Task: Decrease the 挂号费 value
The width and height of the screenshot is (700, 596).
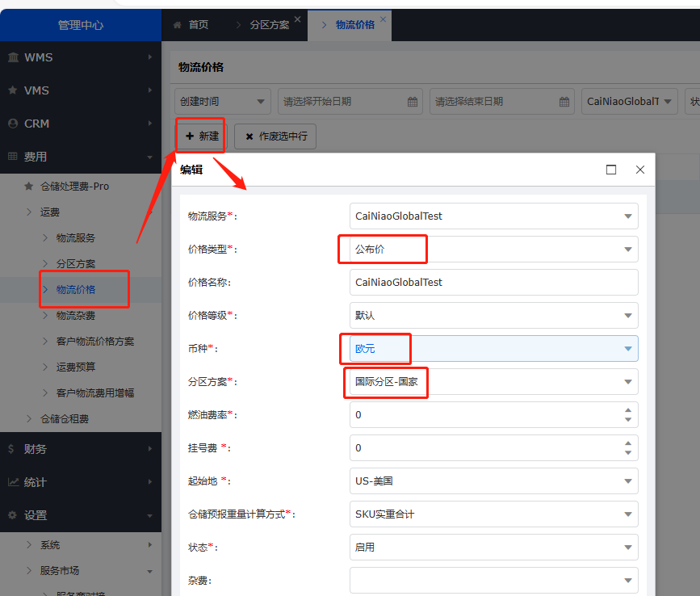Action: [x=628, y=453]
